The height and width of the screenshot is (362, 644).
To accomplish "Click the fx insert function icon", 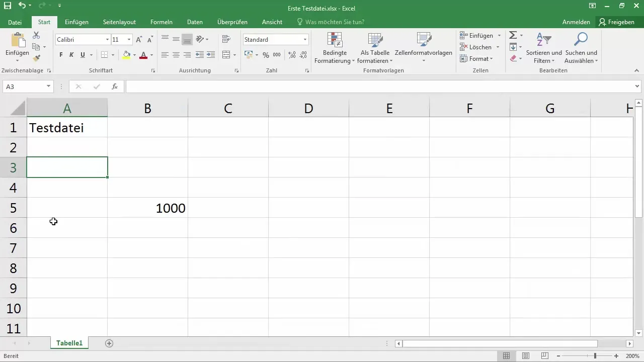I will click(115, 86).
